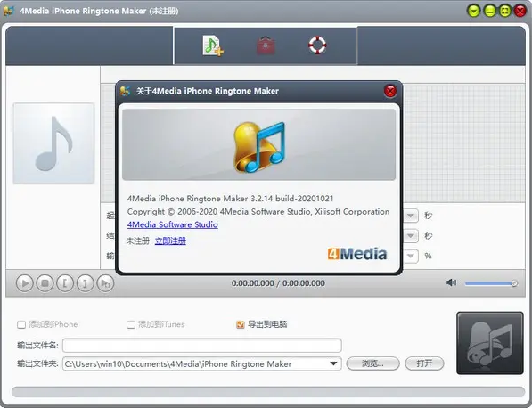
Task: Adjust the volume slider
Action: pyautogui.click(x=491, y=283)
